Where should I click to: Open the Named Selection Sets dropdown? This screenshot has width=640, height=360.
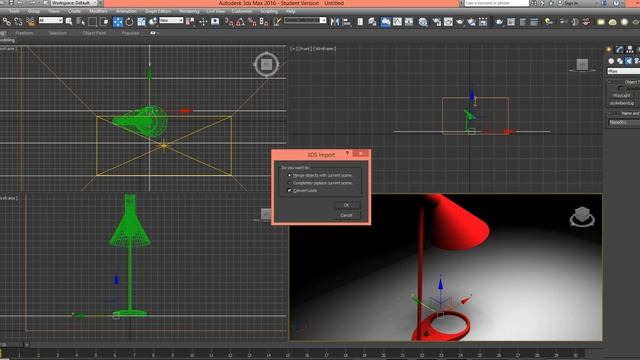click(305, 20)
